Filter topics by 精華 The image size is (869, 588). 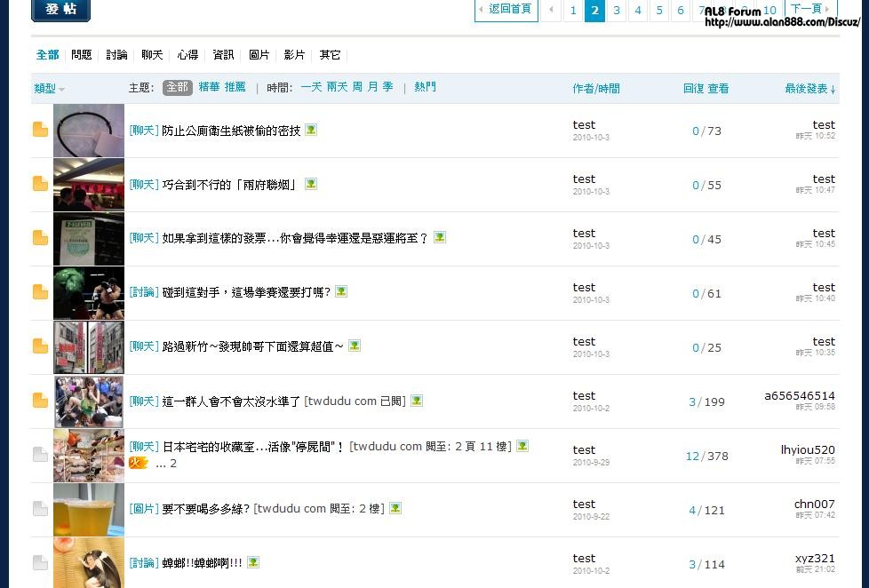(209, 87)
